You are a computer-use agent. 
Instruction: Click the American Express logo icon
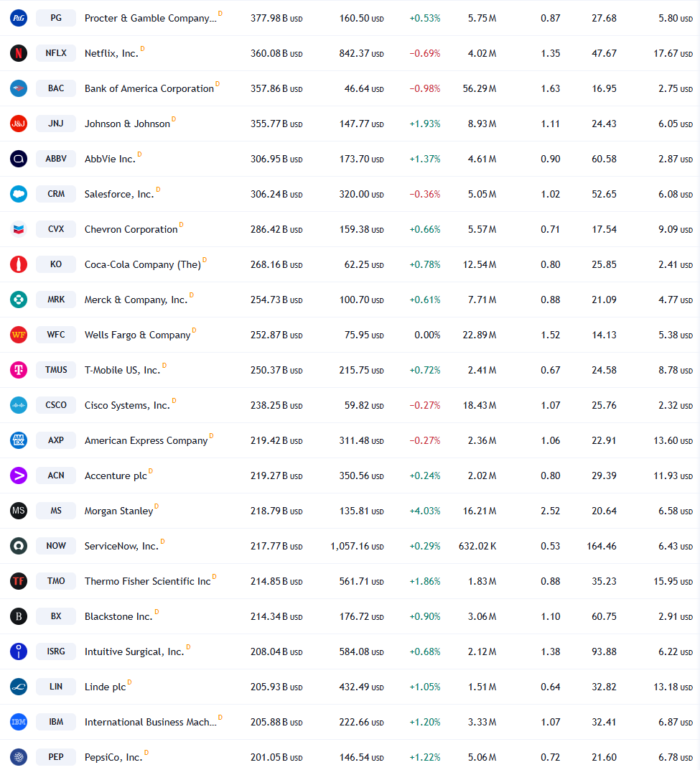click(x=19, y=440)
